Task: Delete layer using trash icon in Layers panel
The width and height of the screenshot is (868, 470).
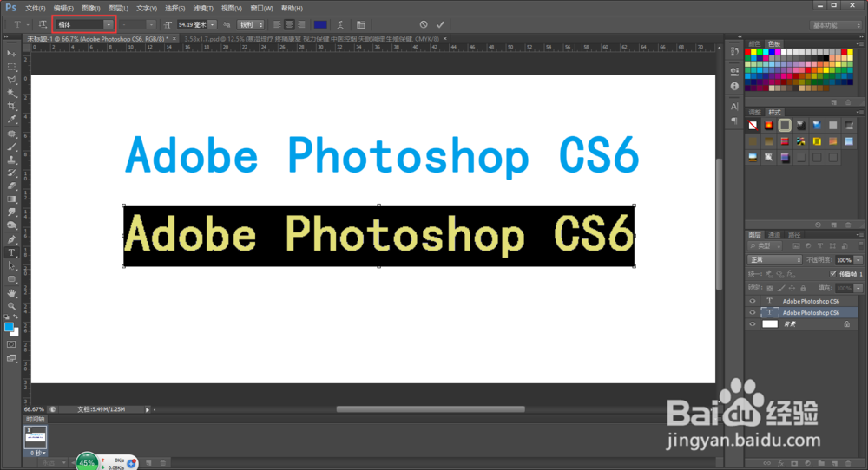Action: [x=847, y=463]
